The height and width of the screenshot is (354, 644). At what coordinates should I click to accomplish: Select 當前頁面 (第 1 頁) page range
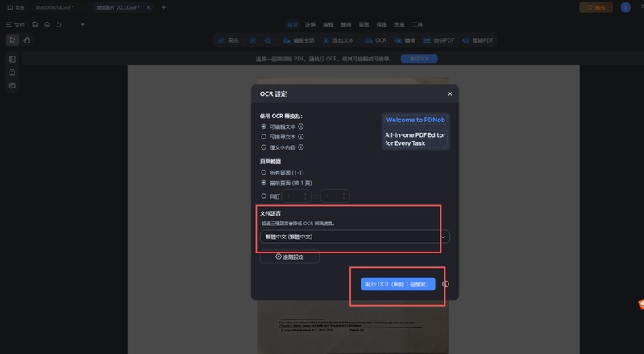click(264, 183)
